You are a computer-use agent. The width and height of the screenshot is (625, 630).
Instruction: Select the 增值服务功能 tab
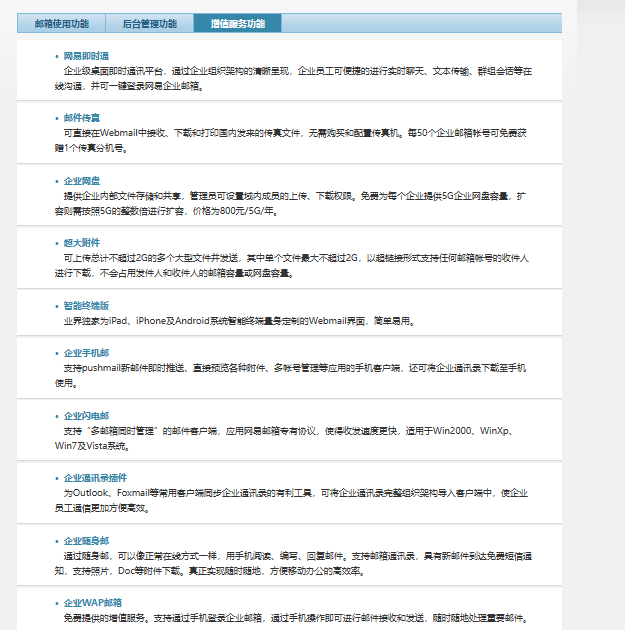(x=237, y=23)
